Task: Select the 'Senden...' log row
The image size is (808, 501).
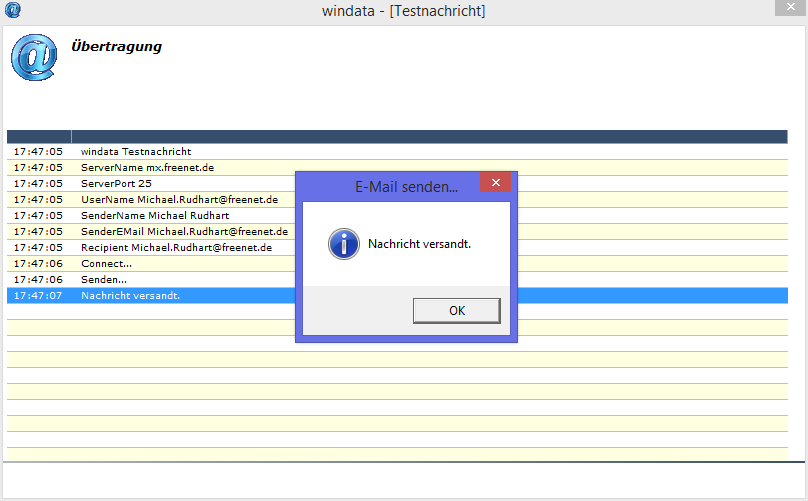Action: [397, 279]
